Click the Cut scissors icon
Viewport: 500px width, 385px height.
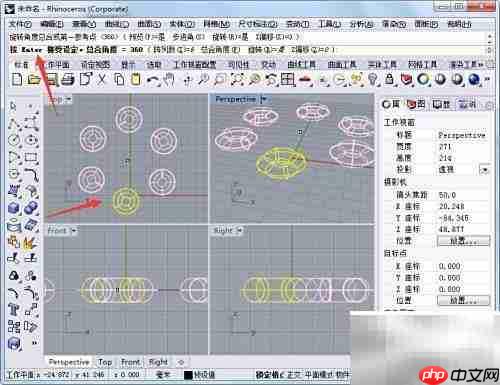pyautogui.click(x=102, y=80)
